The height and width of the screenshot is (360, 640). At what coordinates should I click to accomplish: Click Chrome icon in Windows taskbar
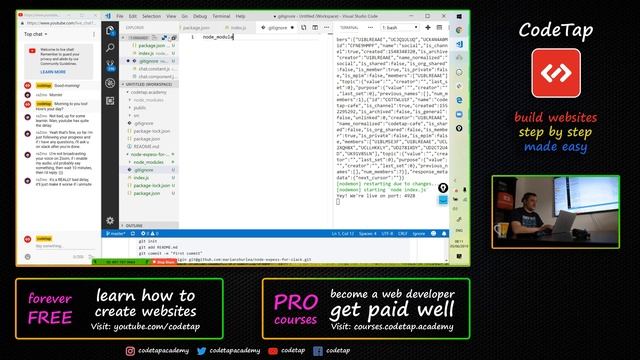[x=459, y=30]
